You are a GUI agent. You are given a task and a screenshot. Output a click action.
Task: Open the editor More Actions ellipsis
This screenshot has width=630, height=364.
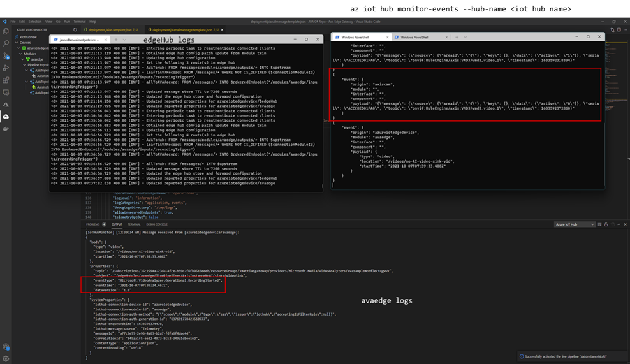(x=625, y=30)
